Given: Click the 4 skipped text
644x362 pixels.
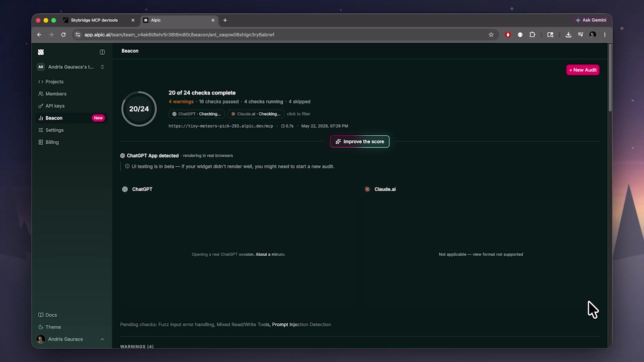Looking at the screenshot, I should tap(299, 102).
